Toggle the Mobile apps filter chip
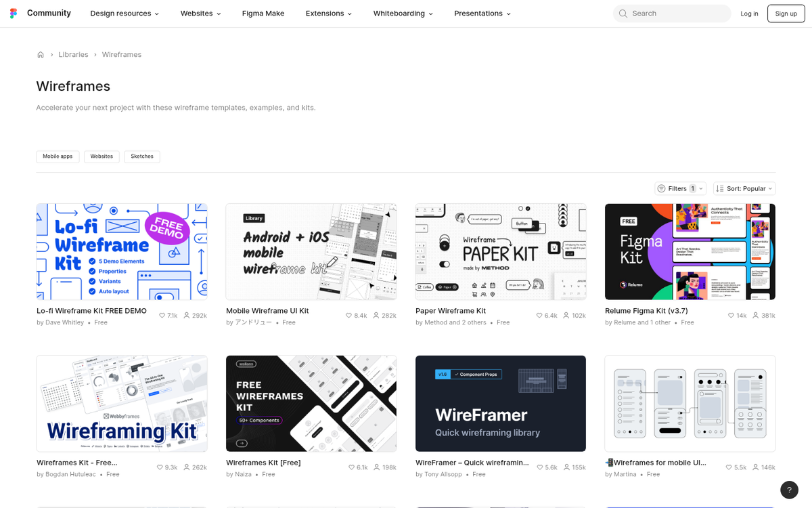Viewport: 812px width, 508px height. point(58,156)
